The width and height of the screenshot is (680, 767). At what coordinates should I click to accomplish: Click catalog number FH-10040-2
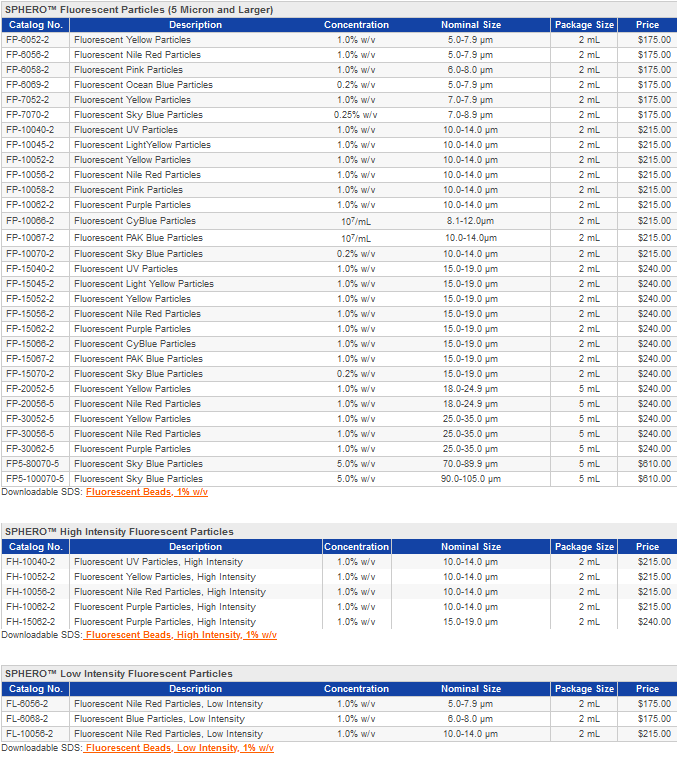pos(30,562)
